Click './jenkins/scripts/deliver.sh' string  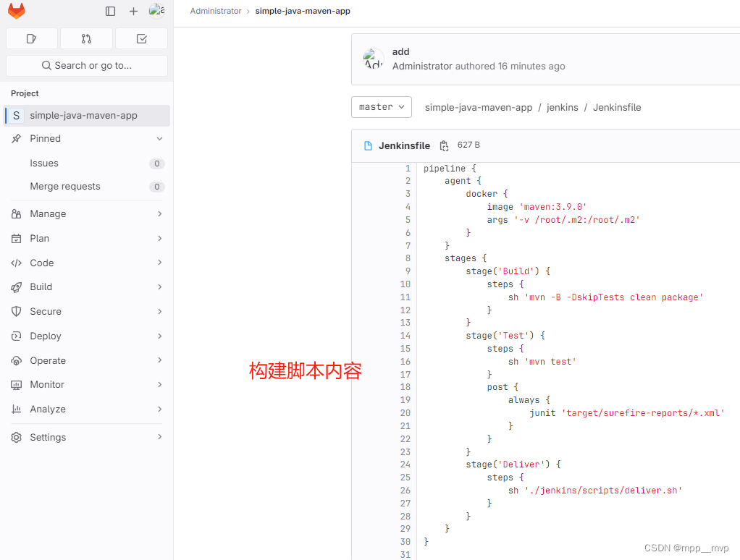(602, 491)
